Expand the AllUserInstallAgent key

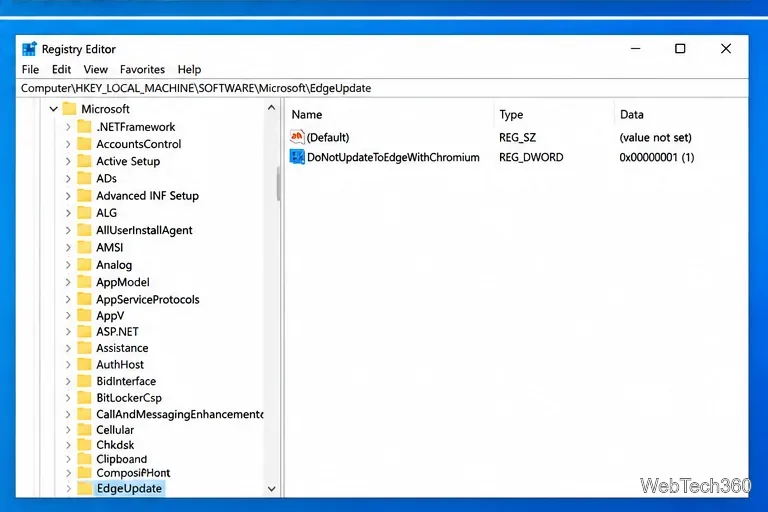(x=68, y=230)
